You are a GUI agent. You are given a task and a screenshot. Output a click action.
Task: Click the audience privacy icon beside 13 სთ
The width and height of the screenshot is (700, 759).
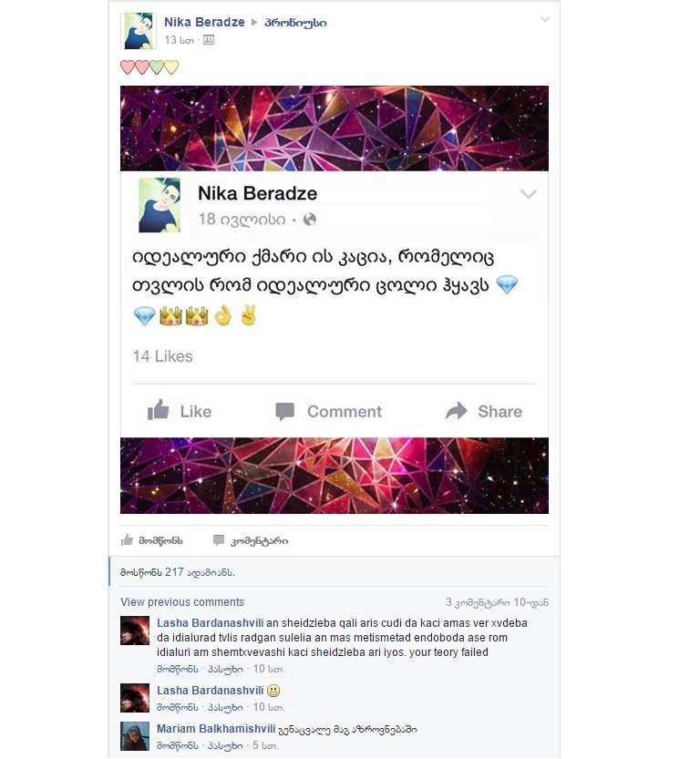pyautogui.click(x=209, y=40)
